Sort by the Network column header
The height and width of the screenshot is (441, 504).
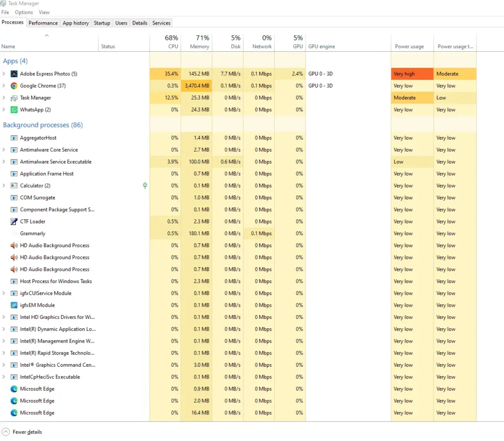point(259,42)
